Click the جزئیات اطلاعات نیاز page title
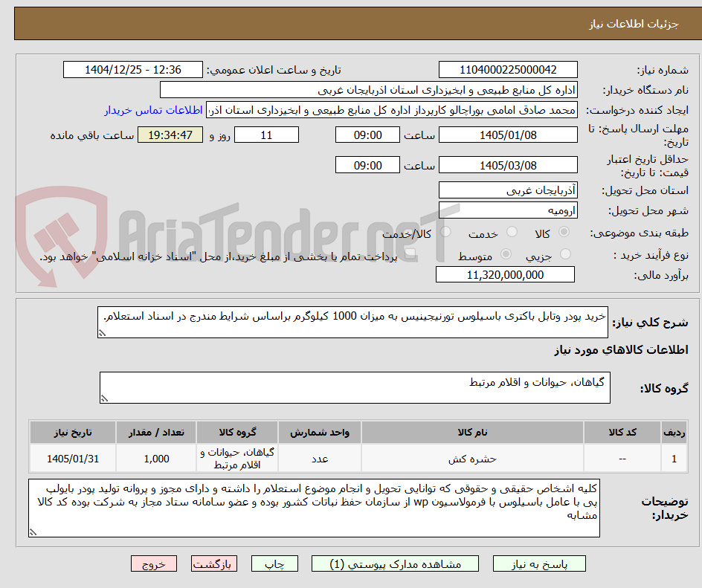 click(634, 24)
